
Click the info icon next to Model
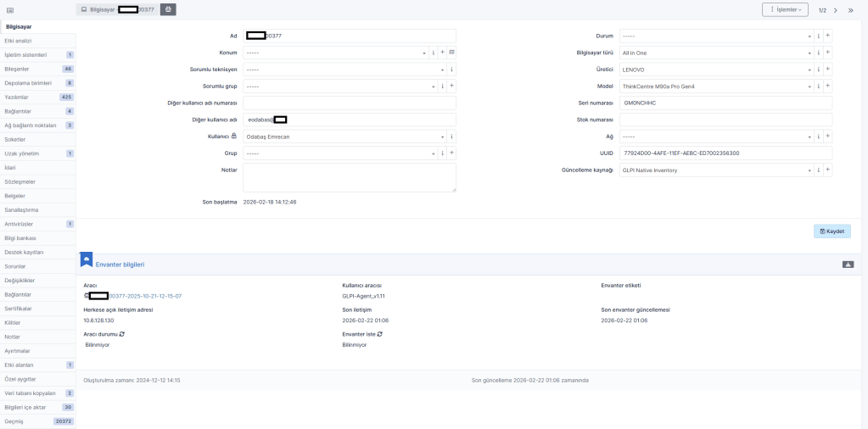coord(819,86)
